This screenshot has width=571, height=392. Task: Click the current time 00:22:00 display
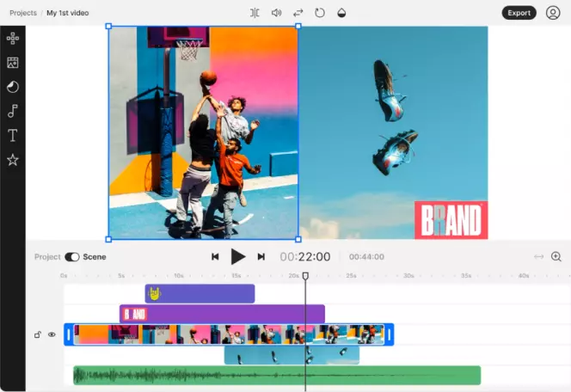tap(305, 257)
